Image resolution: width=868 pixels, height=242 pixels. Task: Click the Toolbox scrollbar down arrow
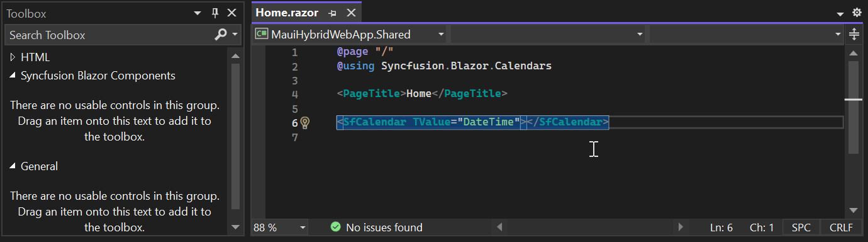point(236,227)
